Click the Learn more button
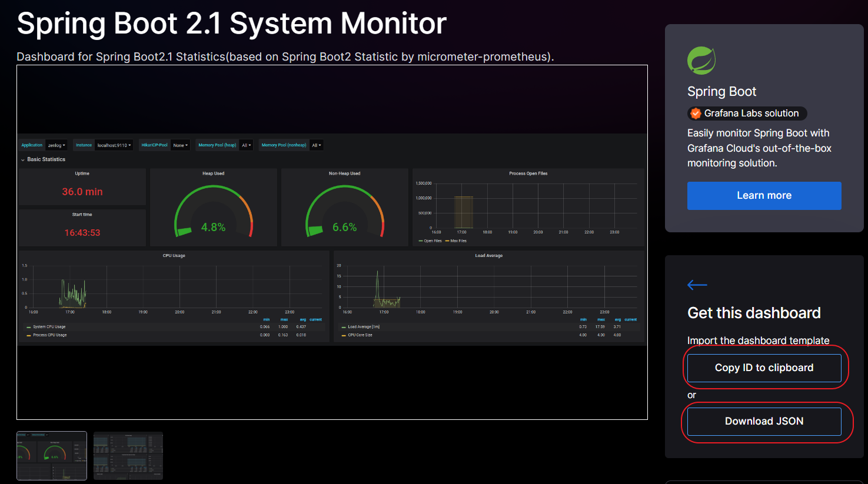This screenshot has width=868, height=484. (x=764, y=196)
